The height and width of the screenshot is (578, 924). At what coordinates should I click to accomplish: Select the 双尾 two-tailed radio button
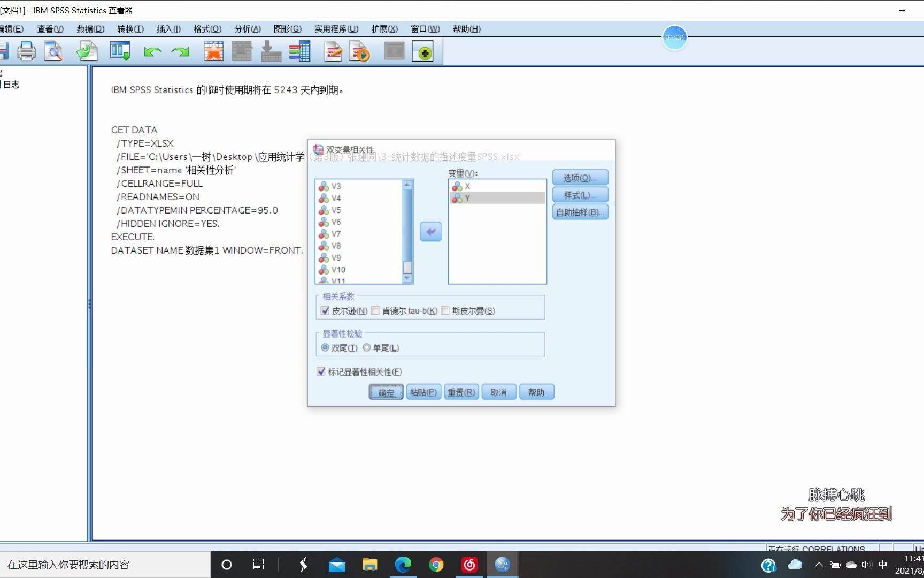tap(325, 348)
